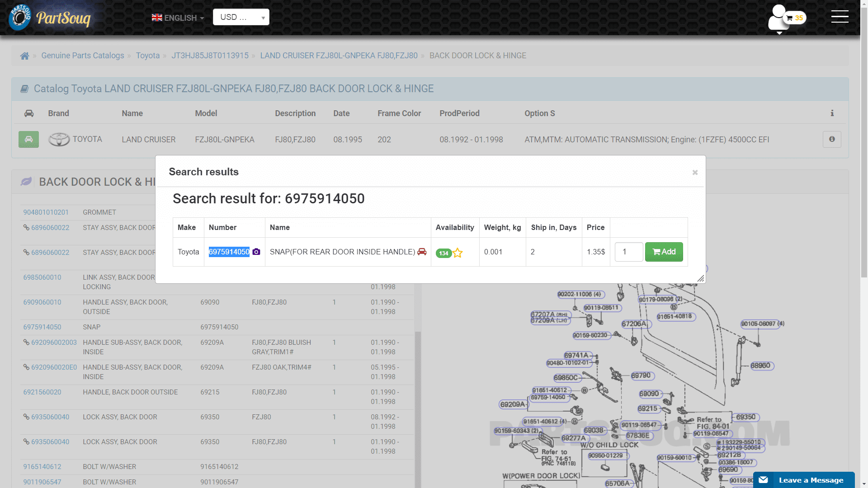Viewport: 868px width, 488px height.
Task: Open the ENGLISH language dropdown
Action: (x=178, y=18)
